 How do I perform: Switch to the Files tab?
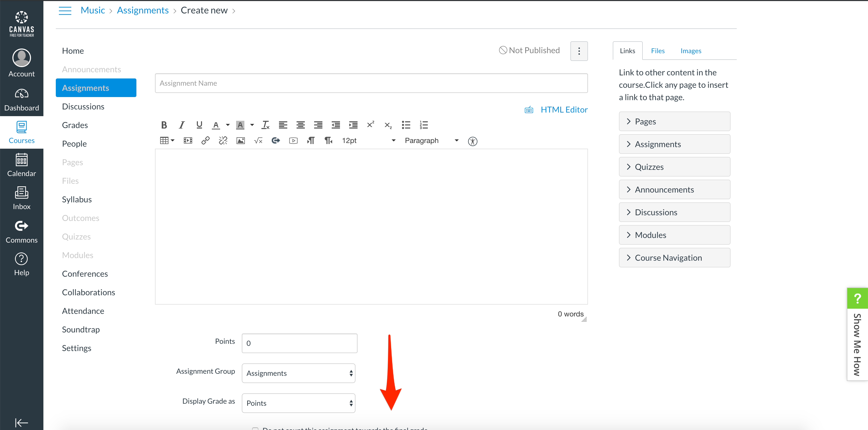657,51
